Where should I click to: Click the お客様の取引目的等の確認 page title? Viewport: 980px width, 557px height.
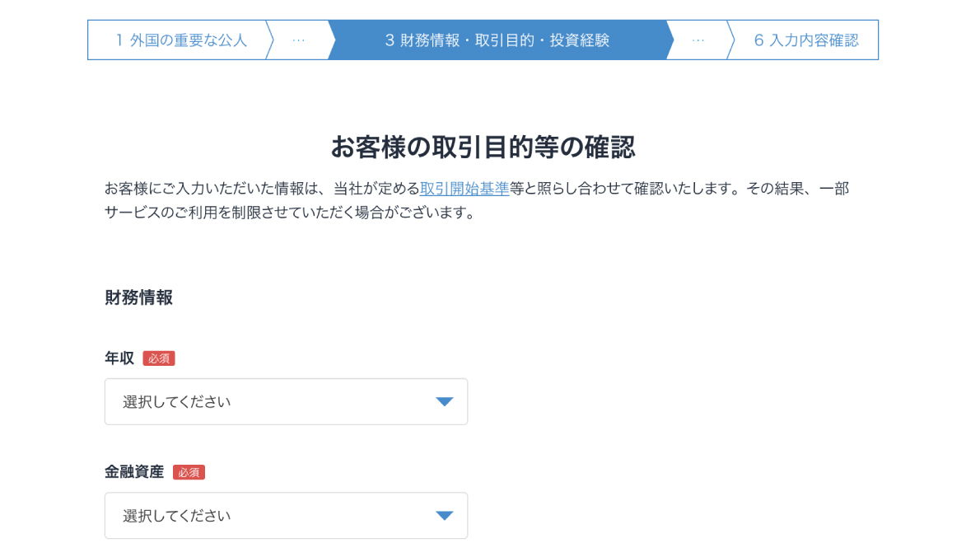(483, 147)
